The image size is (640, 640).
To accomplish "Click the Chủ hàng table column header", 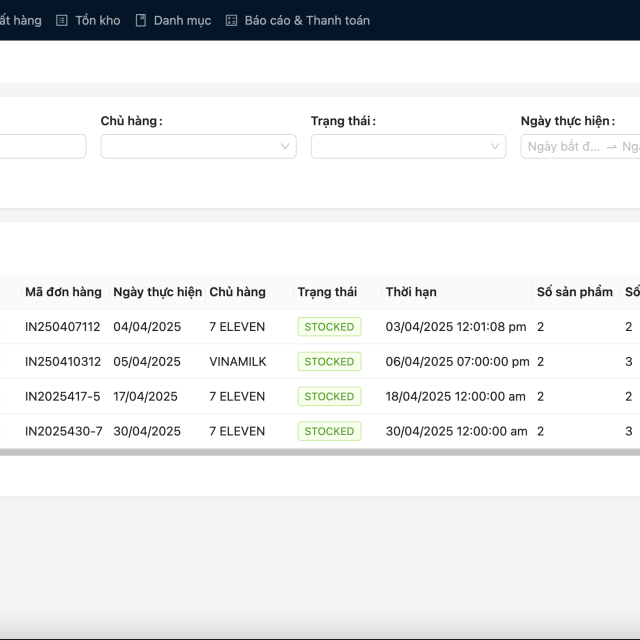I will point(238,292).
